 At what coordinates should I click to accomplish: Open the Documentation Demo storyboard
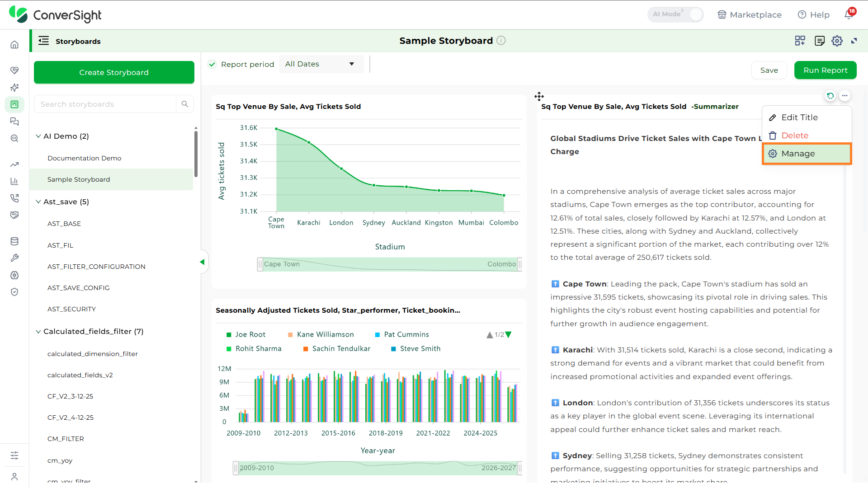coord(84,158)
